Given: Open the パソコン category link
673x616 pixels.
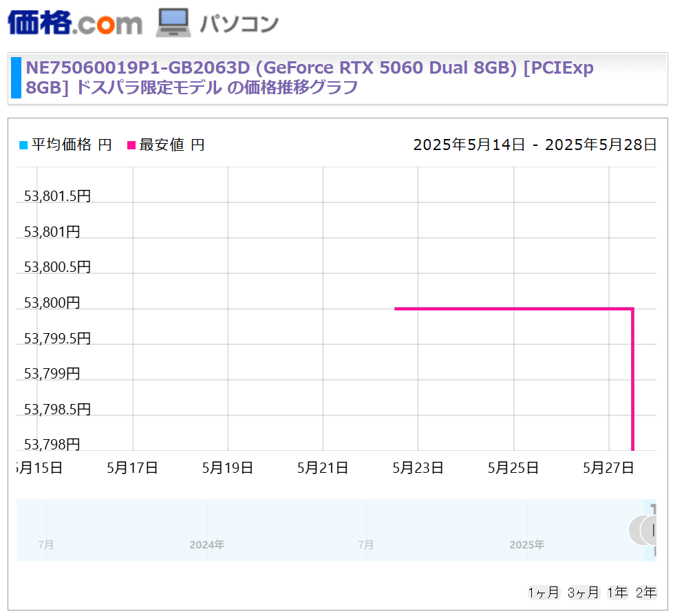Looking at the screenshot, I should click(x=239, y=23).
